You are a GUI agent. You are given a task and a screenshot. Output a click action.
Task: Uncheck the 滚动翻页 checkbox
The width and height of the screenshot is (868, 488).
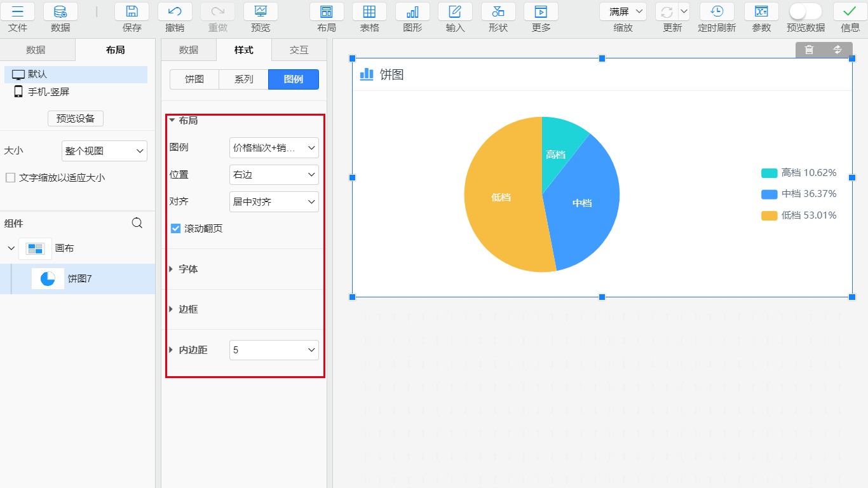pyautogui.click(x=176, y=228)
